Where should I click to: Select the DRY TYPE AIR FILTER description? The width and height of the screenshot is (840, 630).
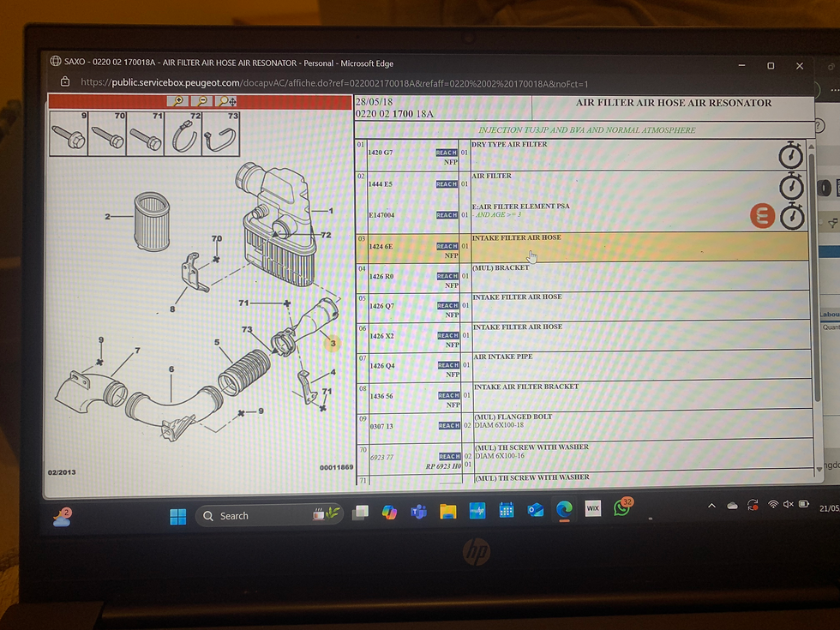point(509,144)
